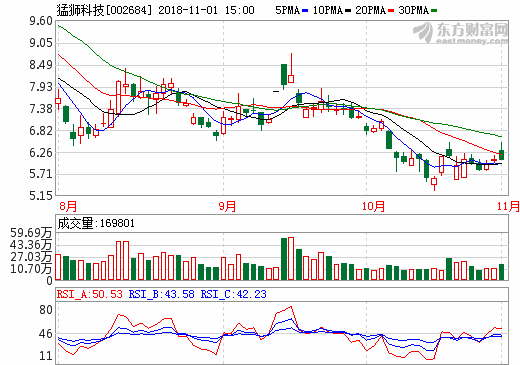Click the 6.82 price axis label

(41, 131)
